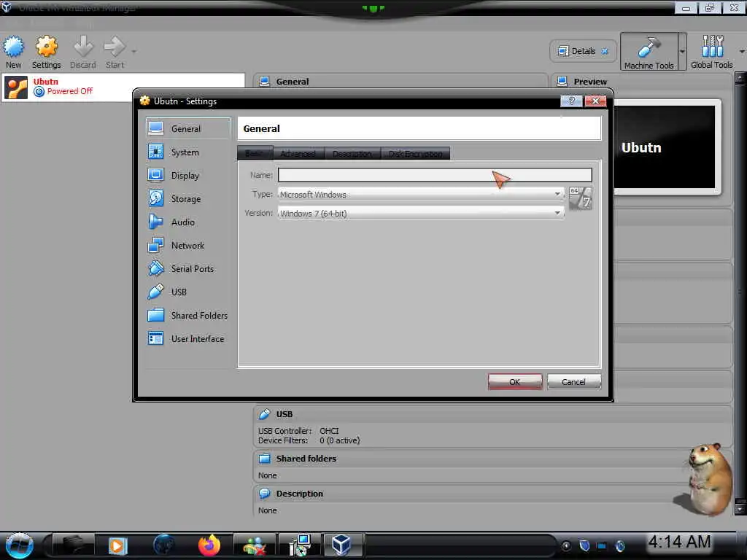Viewport: 747px width, 560px height.
Task: Click the 4:14 AM taskbar clock
Action: 679,542
